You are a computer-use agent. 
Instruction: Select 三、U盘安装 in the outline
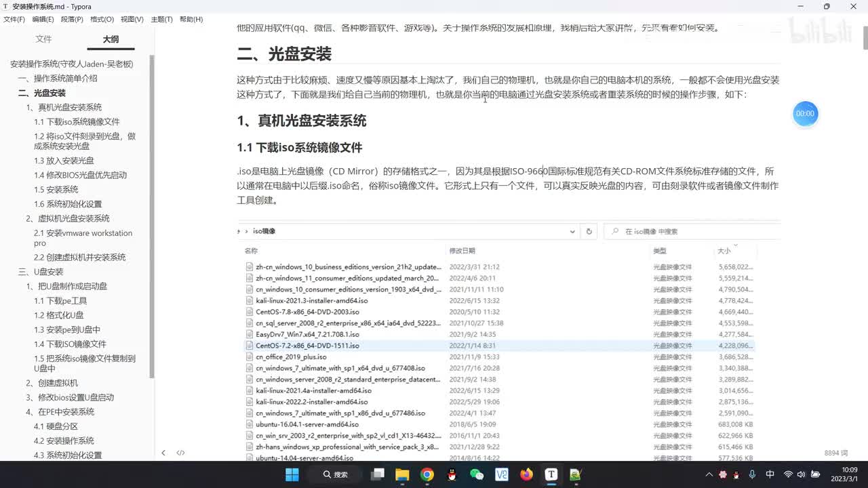coord(41,272)
